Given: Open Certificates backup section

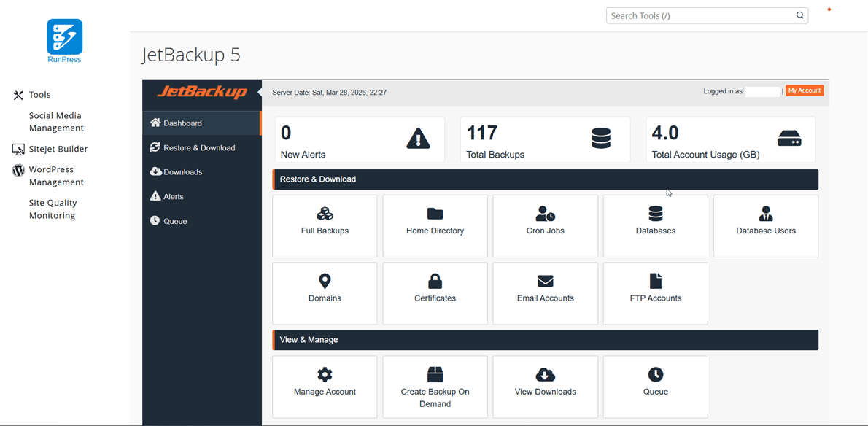Looking at the screenshot, I should tap(435, 293).
